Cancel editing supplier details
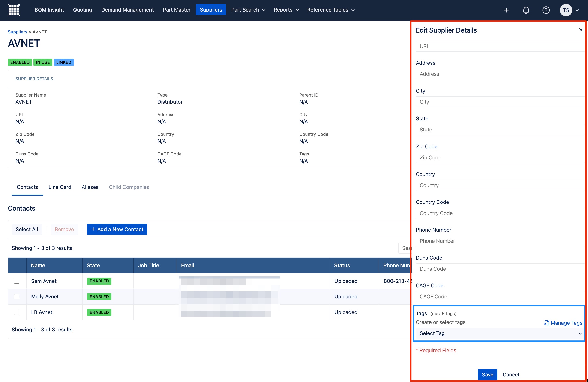 (x=510, y=375)
